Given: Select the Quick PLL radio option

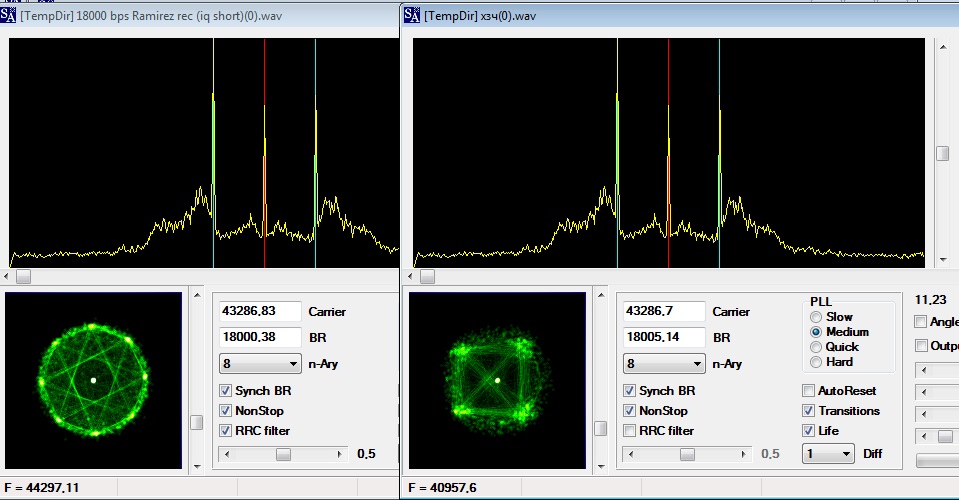Looking at the screenshot, I should click(x=816, y=347).
